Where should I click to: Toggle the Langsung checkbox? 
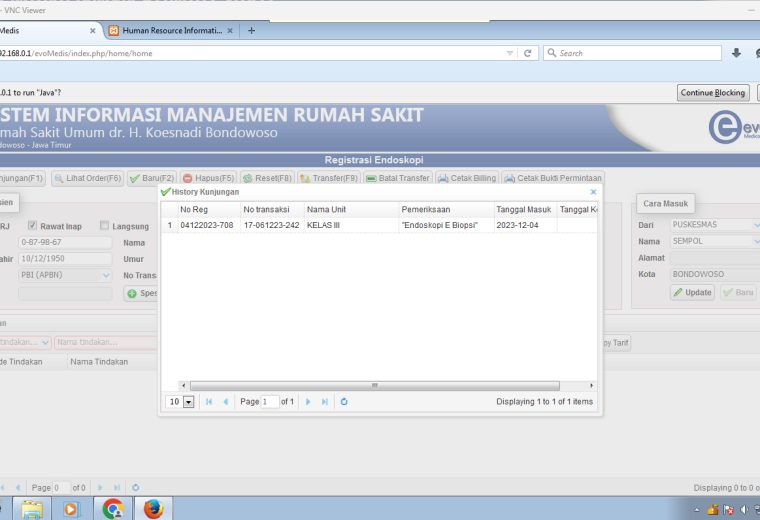pyautogui.click(x=104, y=225)
